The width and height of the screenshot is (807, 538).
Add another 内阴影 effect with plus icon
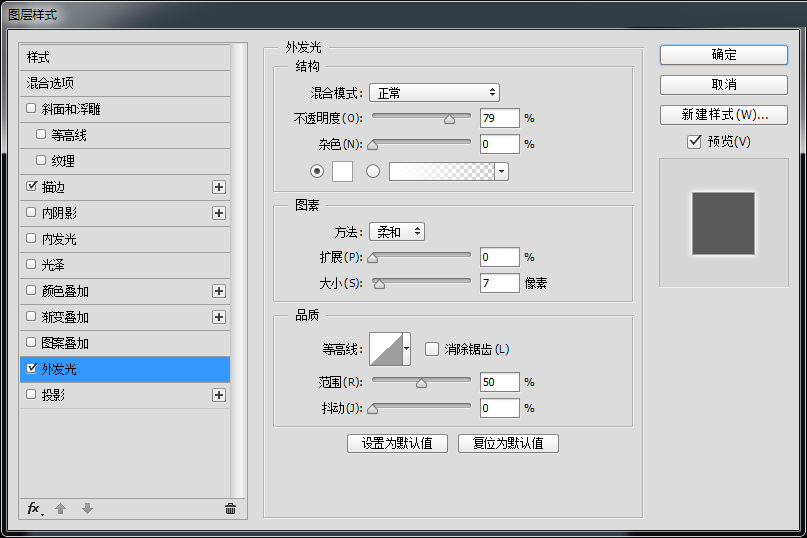tap(219, 213)
